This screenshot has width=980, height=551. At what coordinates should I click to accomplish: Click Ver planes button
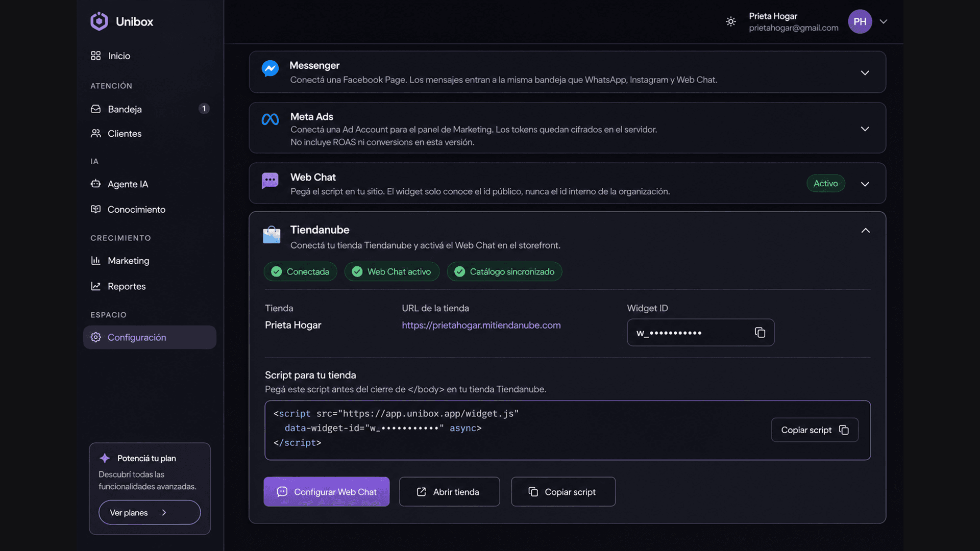tap(150, 512)
